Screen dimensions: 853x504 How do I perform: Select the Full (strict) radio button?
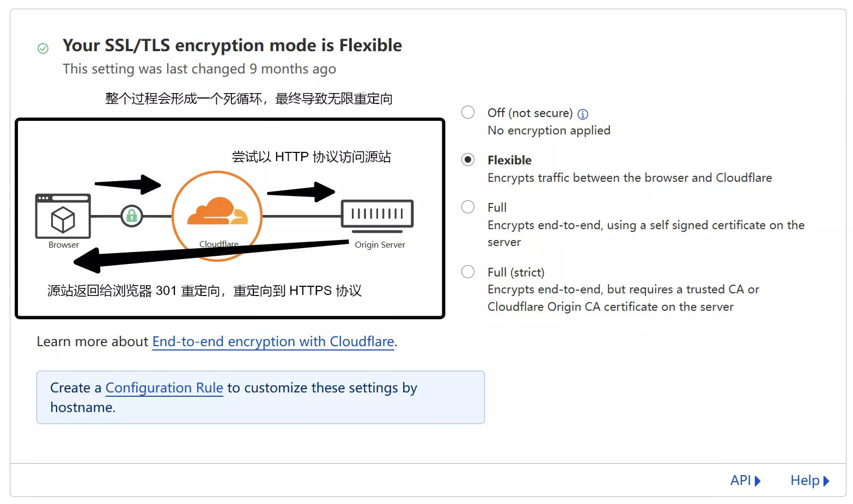[468, 272]
